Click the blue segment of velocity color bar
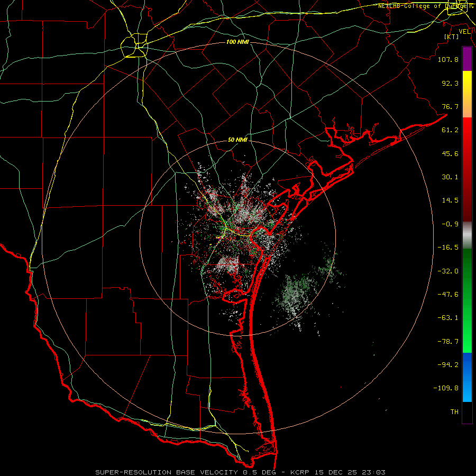The height and width of the screenshot is (476, 476). [467, 377]
